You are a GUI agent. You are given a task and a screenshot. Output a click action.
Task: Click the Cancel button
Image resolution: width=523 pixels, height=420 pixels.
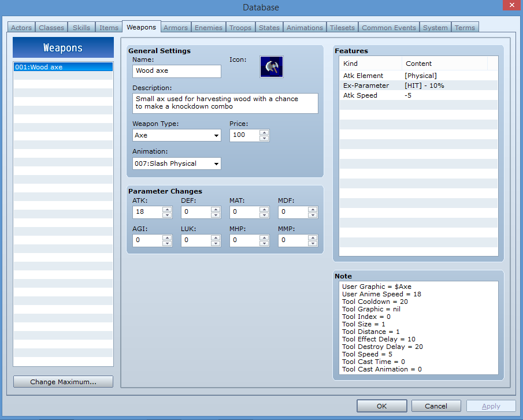click(x=436, y=406)
